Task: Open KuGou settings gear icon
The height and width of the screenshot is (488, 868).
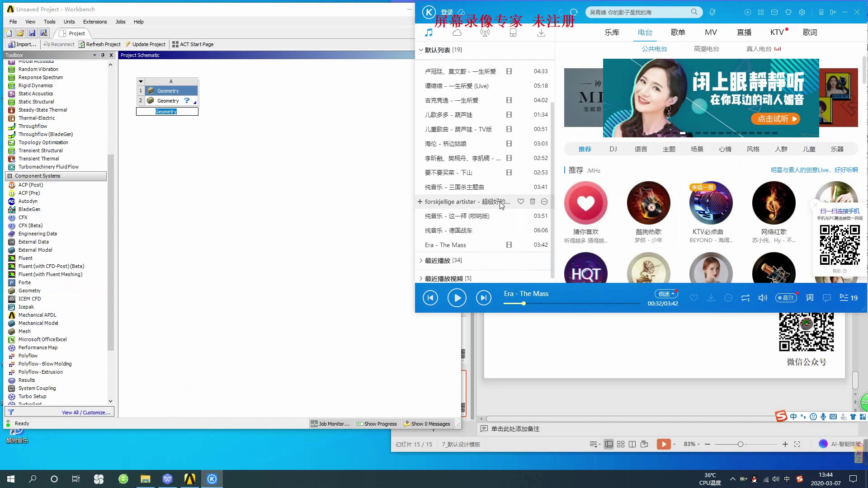Action: pyautogui.click(x=802, y=12)
